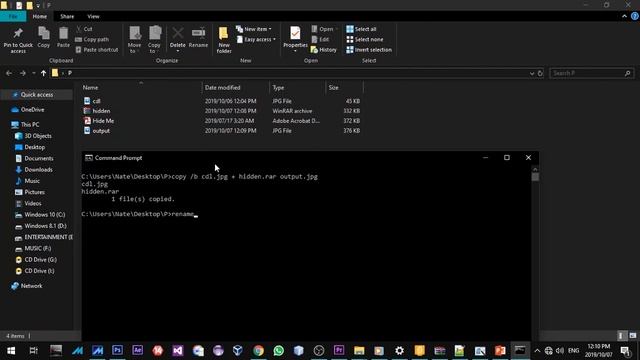Open 3D Objects folder in sidebar

pos(38,136)
